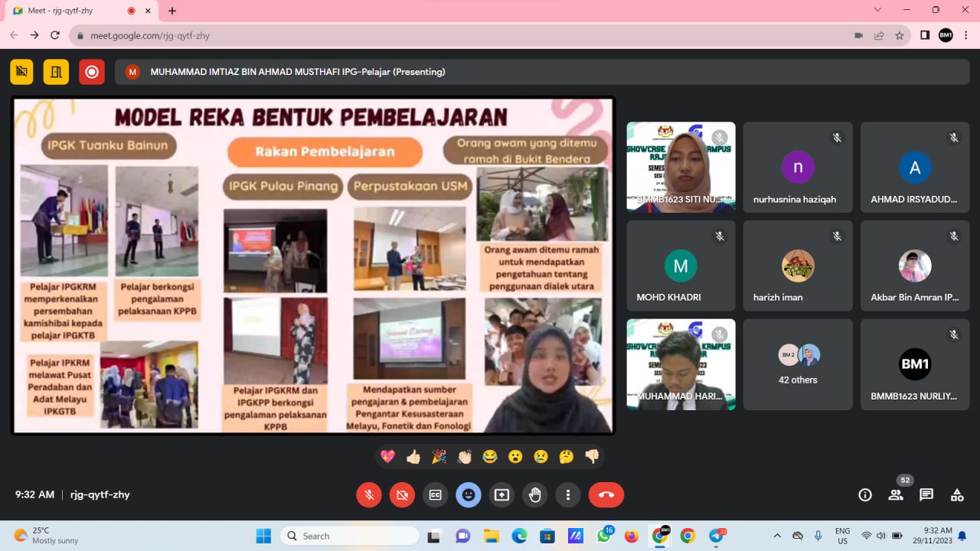Open the 42 others participant tile
980x551 pixels.
798,364
